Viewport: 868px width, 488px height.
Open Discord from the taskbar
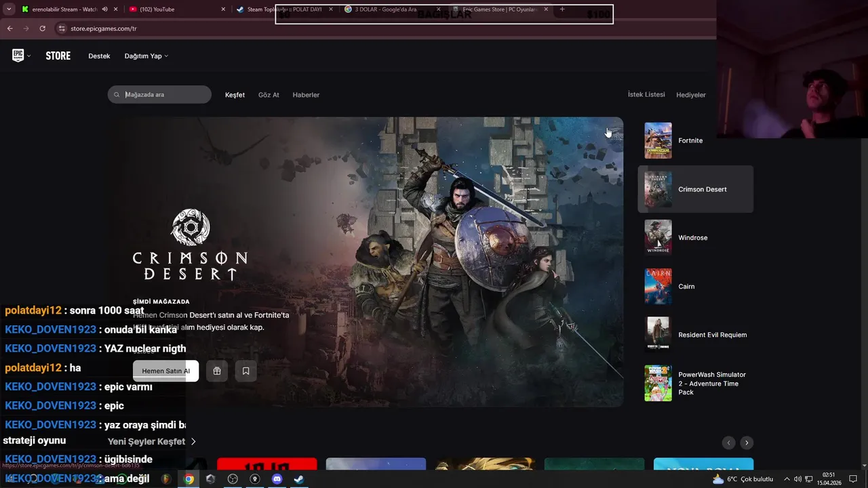coord(277,479)
